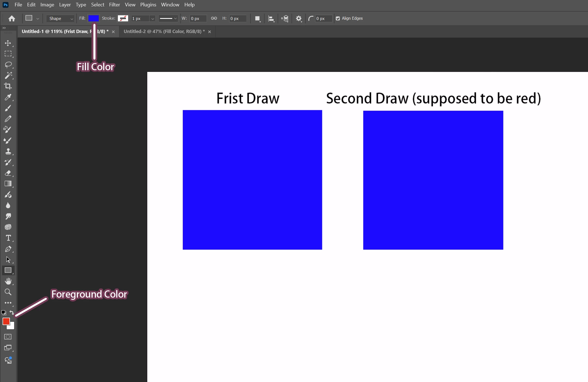Screen dimensions: 588x382
Task: Toggle link between width and height
Action: coord(214,18)
